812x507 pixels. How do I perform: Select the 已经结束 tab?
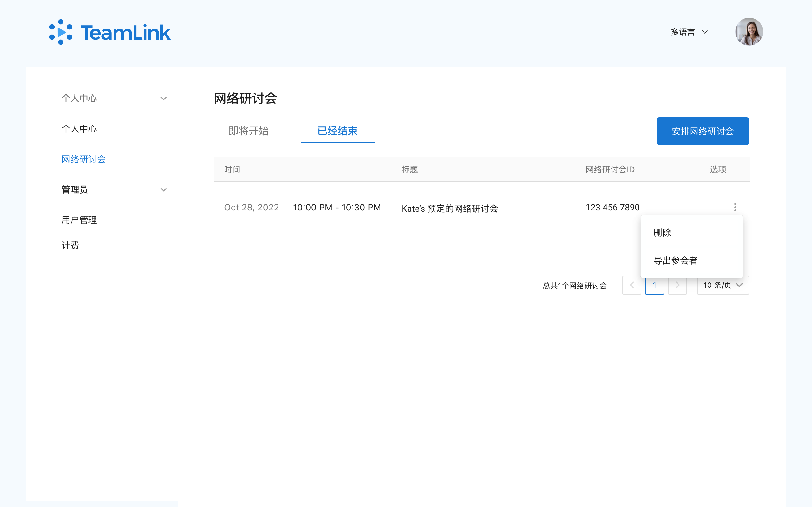[x=337, y=131]
